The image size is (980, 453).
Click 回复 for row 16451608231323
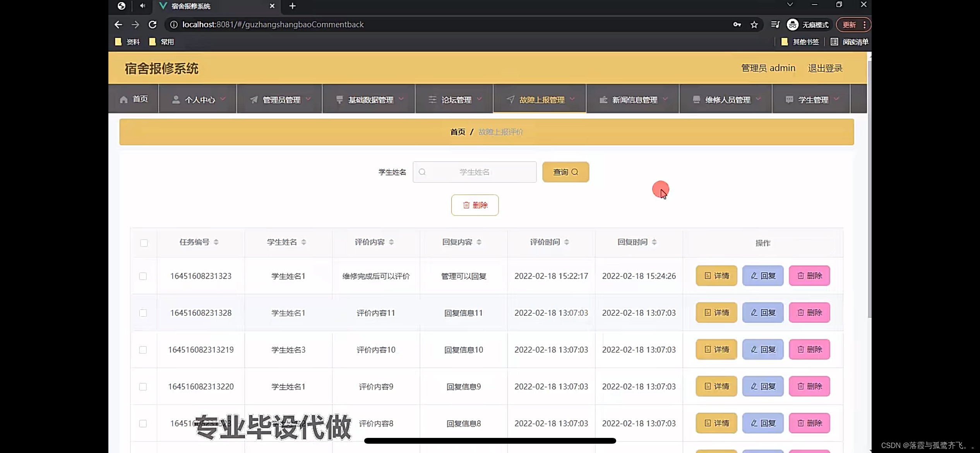tap(763, 276)
